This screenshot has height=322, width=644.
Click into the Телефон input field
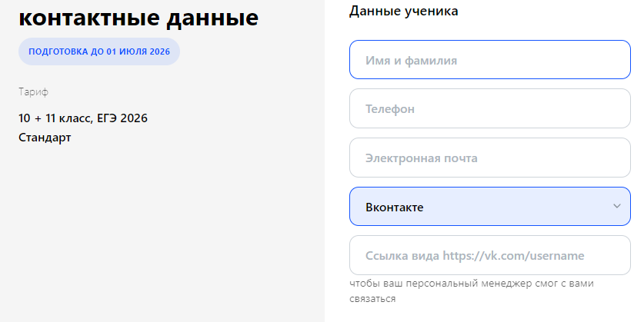(490, 108)
